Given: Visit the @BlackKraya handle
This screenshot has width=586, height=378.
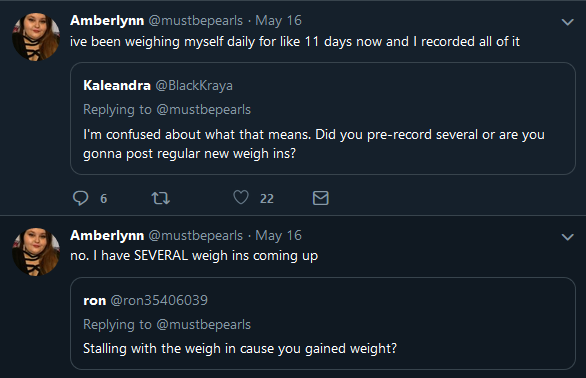Looking at the screenshot, I should point(194,86).
